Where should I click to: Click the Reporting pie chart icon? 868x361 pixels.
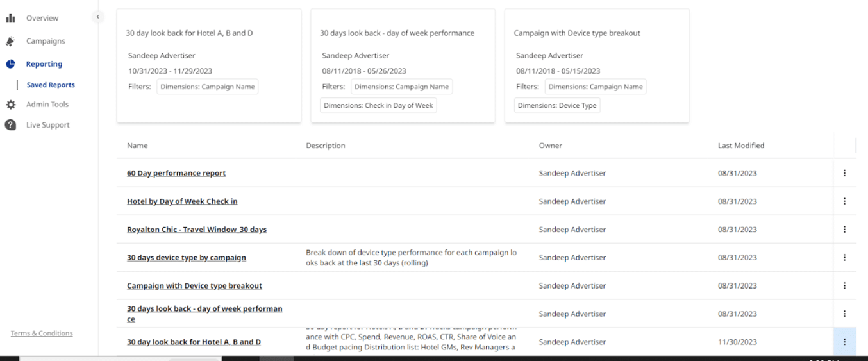[x=10, y=64]
